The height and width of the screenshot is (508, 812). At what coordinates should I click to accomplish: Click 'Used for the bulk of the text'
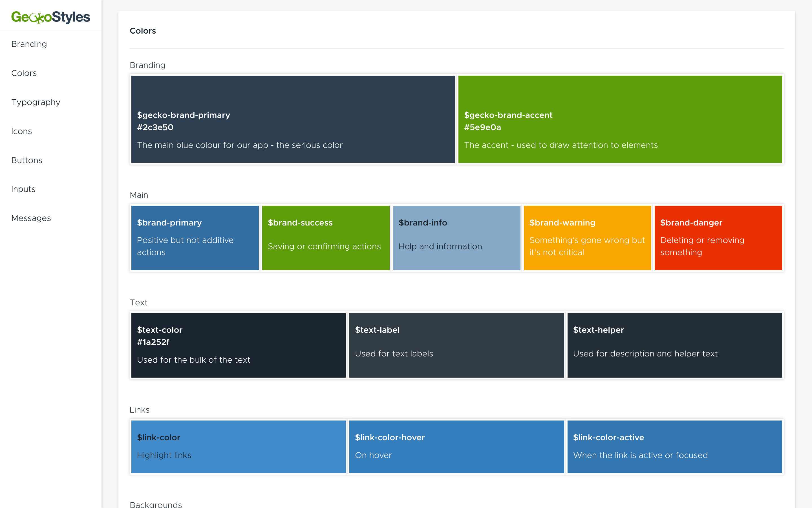[x=194, y=360]
